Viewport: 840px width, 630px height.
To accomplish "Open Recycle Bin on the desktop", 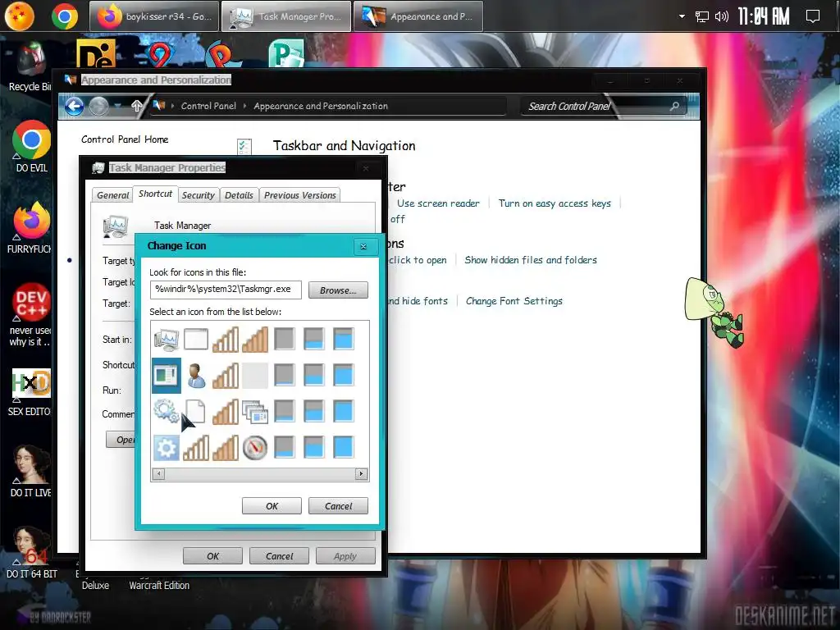I will pos(30,67).
